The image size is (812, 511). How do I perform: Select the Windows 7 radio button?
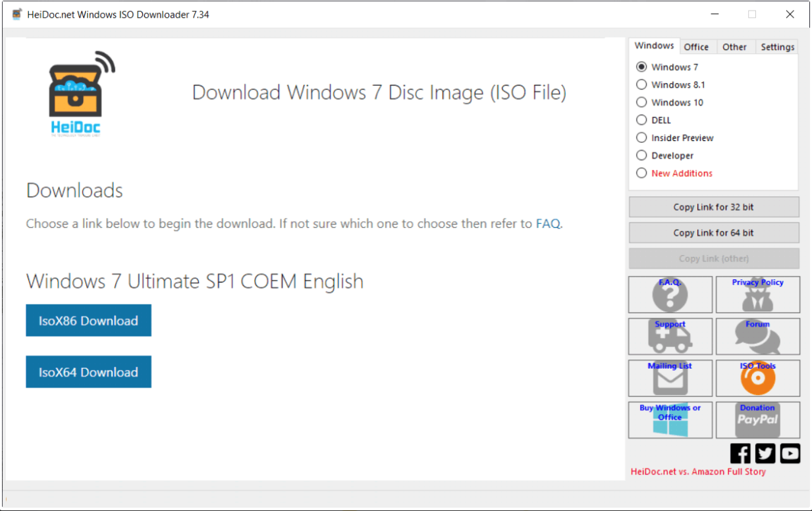click(x=641, y=67)
